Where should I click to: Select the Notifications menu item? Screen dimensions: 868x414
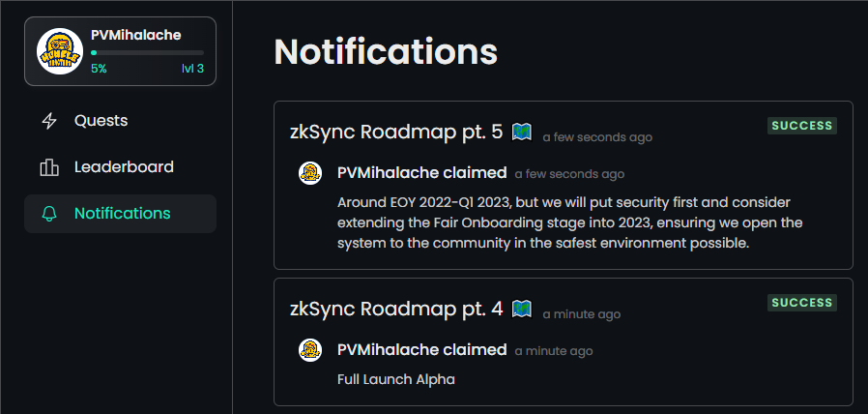tap(120, 214)
